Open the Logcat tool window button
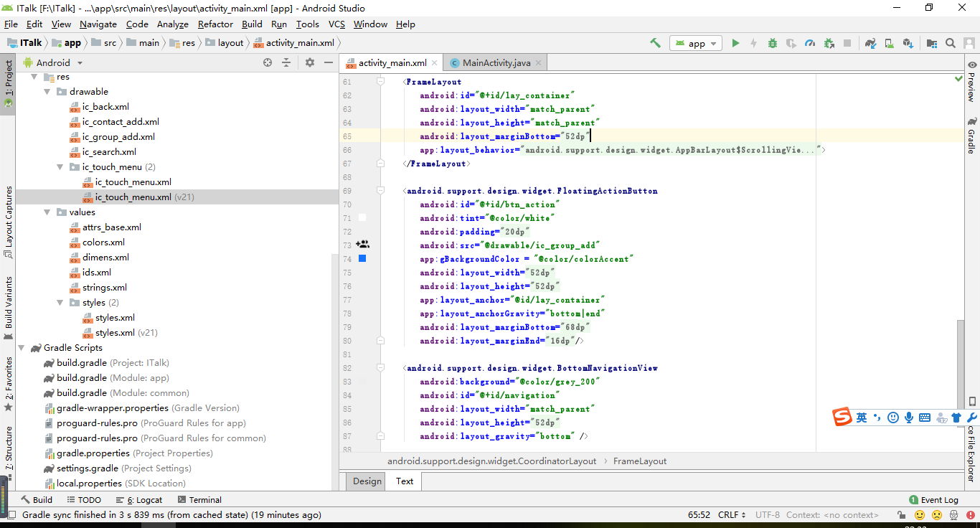This screenshot has width=980, height=528. pyautogui.click(x=139, y=499)
